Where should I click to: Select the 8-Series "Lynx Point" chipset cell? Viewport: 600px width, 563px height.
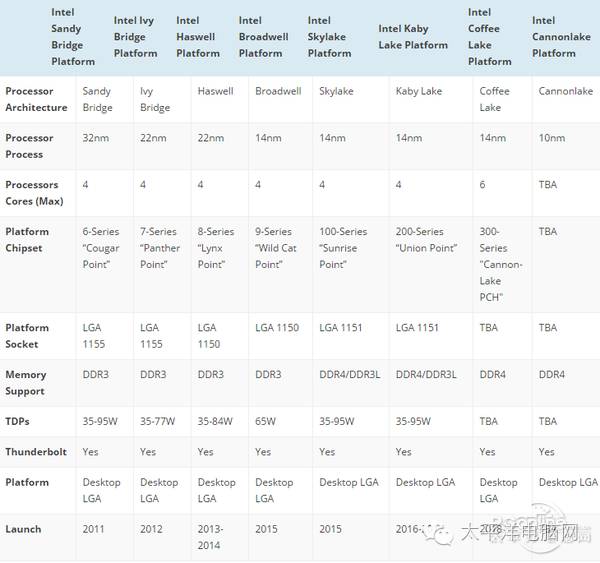(x=216, y=248)
